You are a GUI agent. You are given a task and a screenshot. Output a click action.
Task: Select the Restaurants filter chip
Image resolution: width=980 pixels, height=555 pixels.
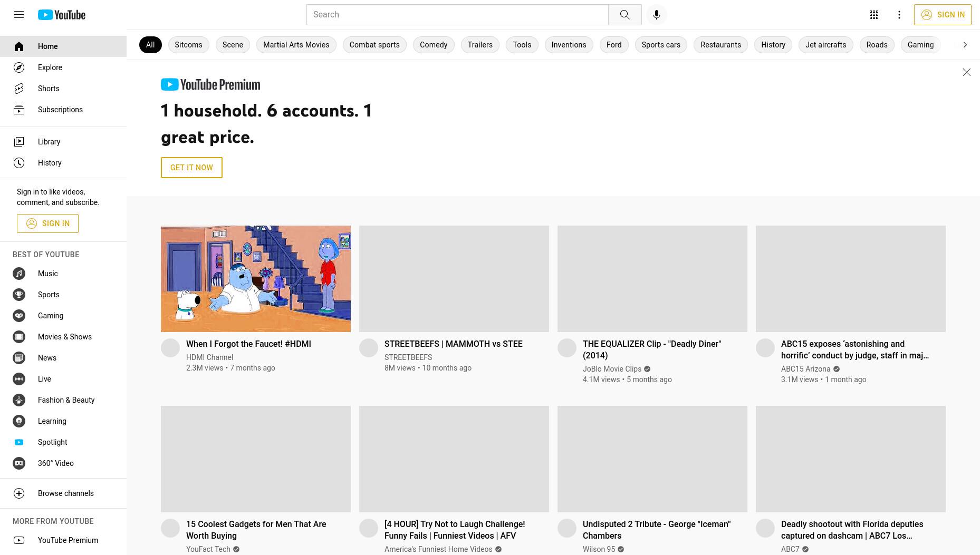[x=720, y=45]
